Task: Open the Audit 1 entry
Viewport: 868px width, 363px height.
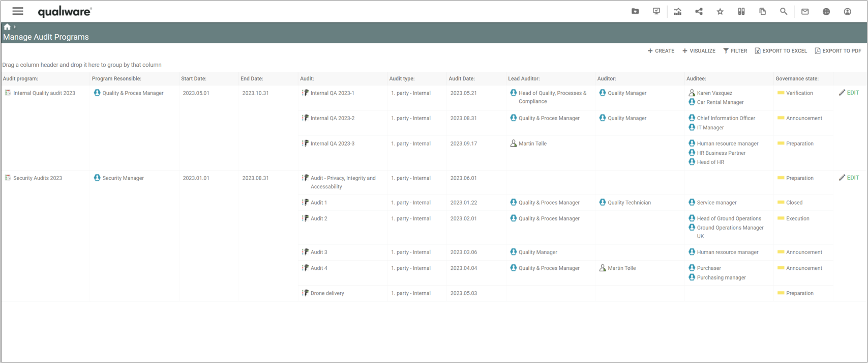Action: tap(319, 203)
